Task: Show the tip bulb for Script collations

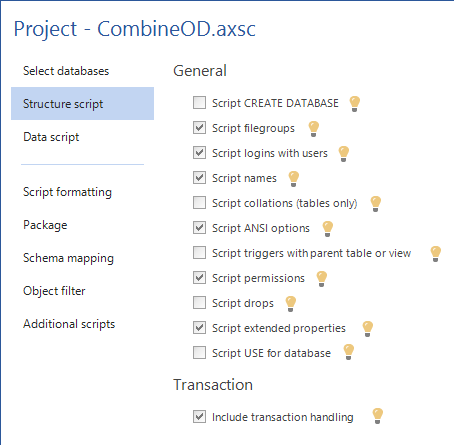Action: tap(376, 204)
